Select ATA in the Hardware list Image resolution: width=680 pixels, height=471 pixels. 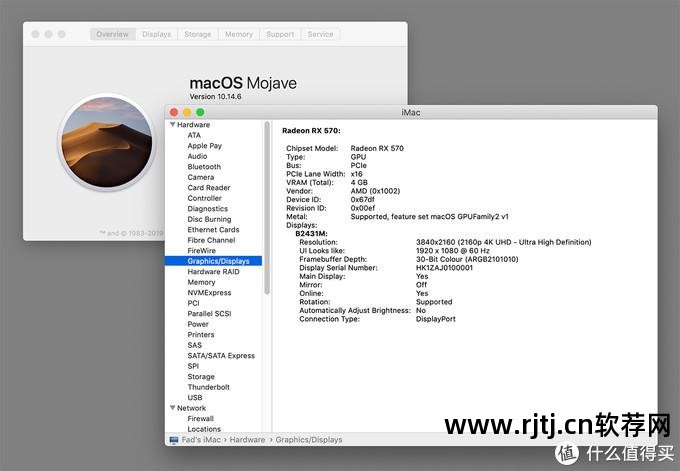pyautogui.click(x=194, y=135)
